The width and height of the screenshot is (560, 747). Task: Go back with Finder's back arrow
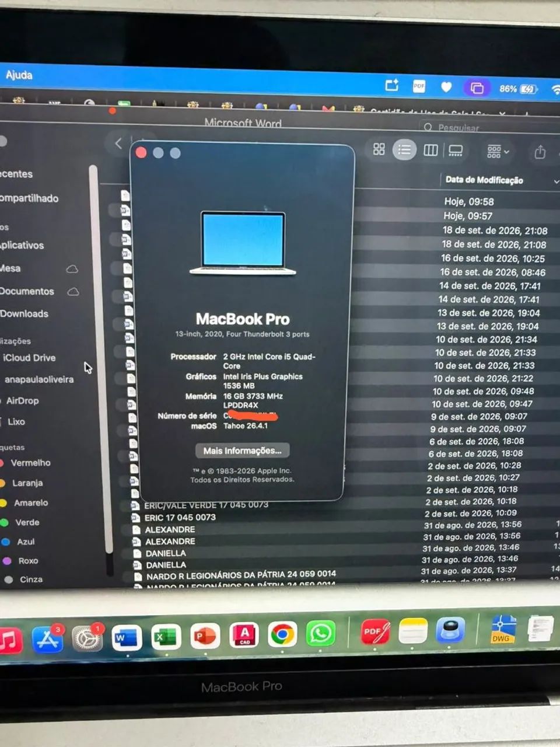118,143
